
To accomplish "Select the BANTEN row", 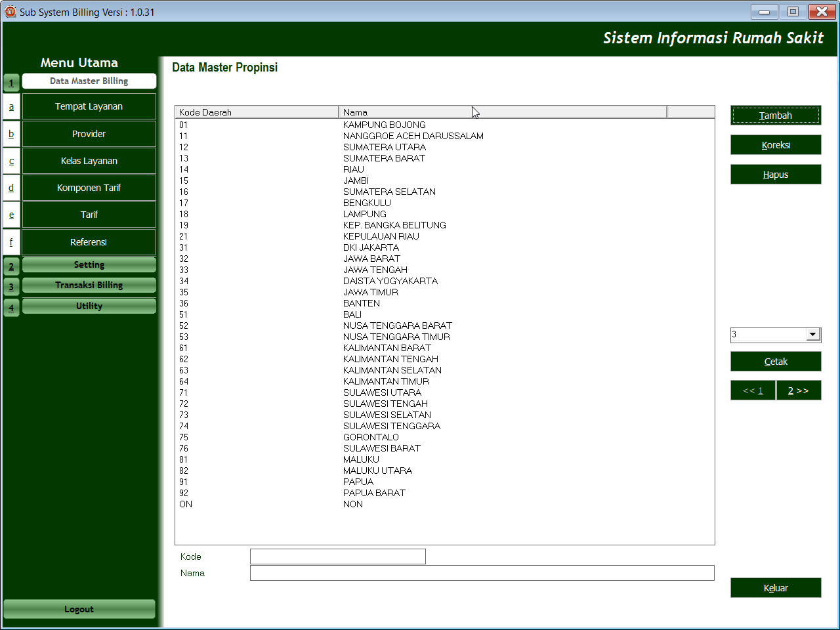I will pyautogui.click(x=444, y=303).
